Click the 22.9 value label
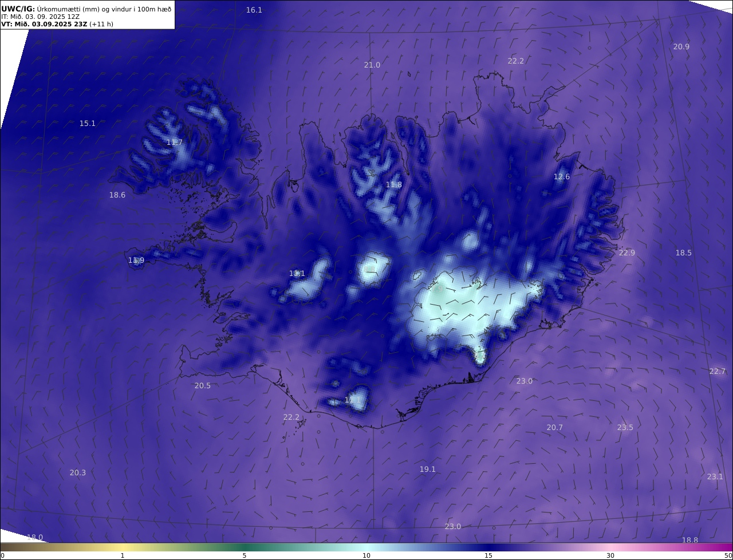Image resolution: width=733 pixels, height=560 pixels. [627, 253]
